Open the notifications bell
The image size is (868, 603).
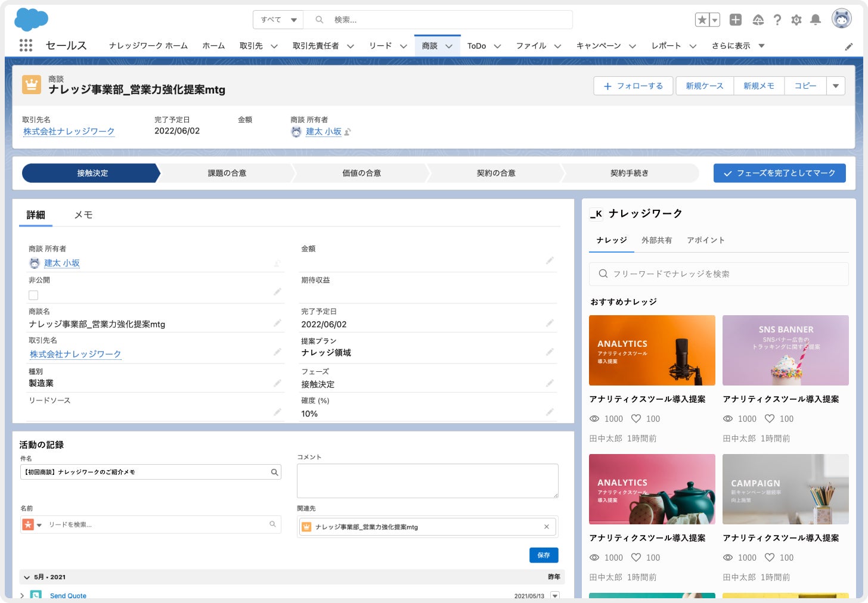816,20
